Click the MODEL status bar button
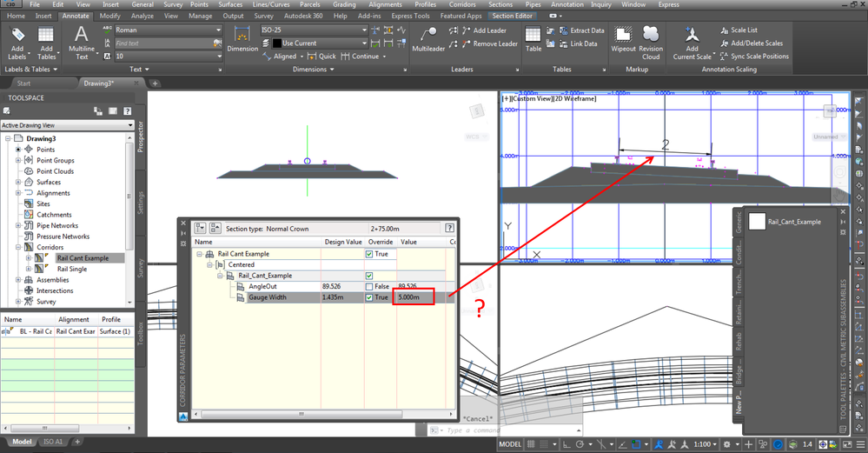 (510, 444)
